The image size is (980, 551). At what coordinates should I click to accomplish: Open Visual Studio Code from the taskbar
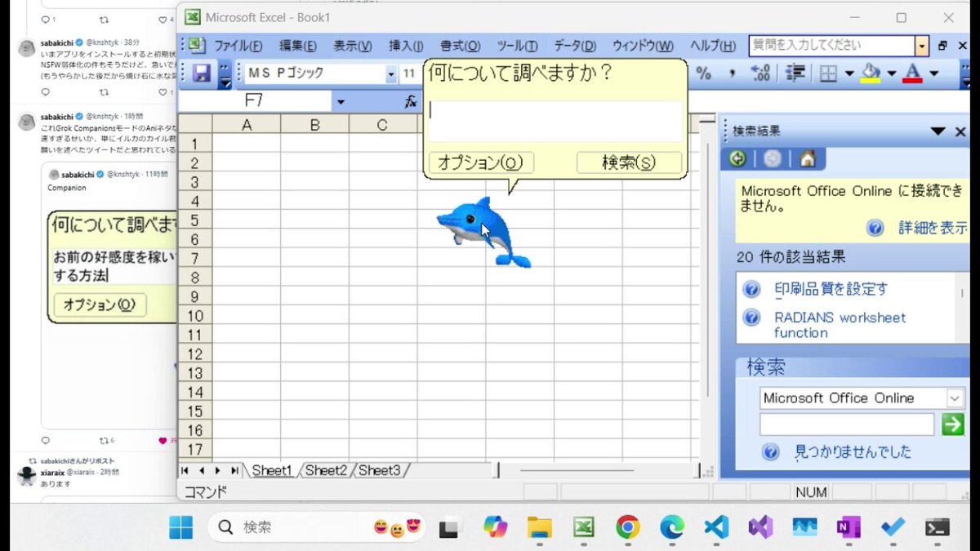pos(716,527)
